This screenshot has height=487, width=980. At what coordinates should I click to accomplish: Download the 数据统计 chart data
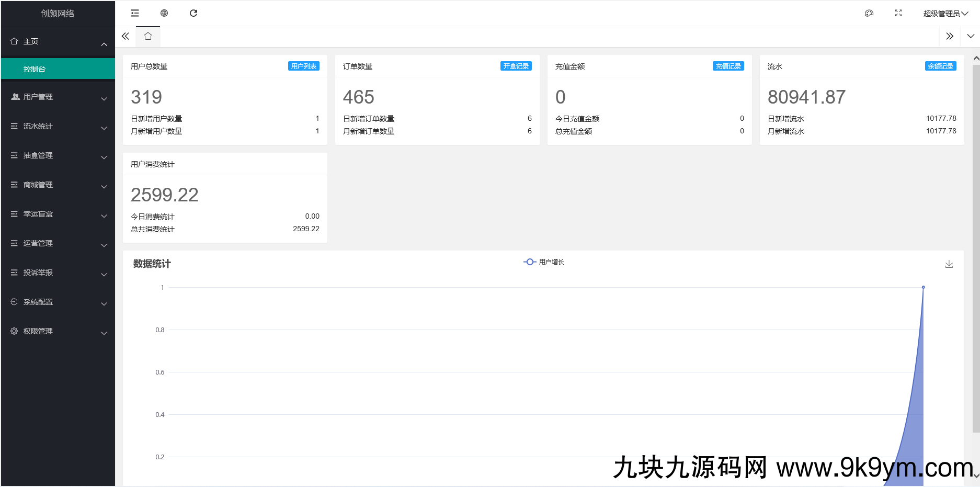tap(949, 264)
